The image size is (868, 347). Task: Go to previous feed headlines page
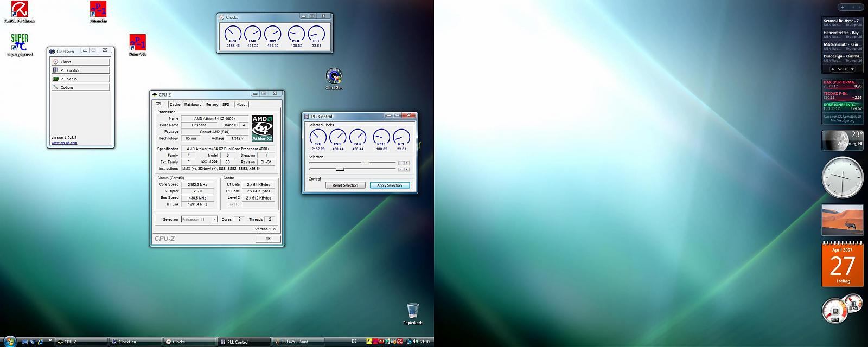point(833,69)
